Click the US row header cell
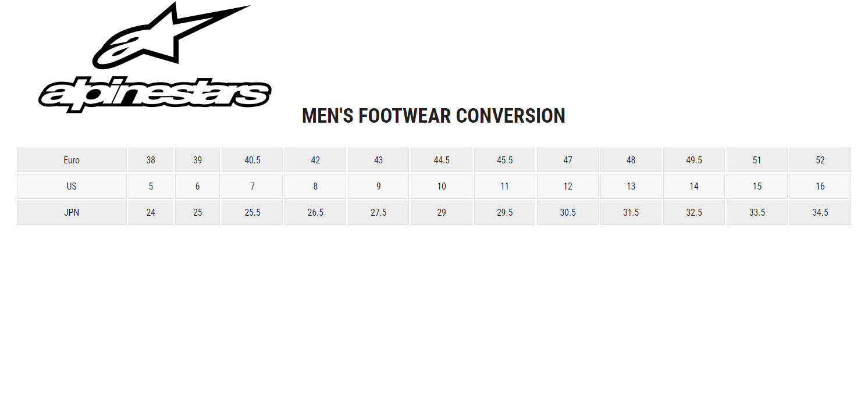 click(x=72, y=186)
